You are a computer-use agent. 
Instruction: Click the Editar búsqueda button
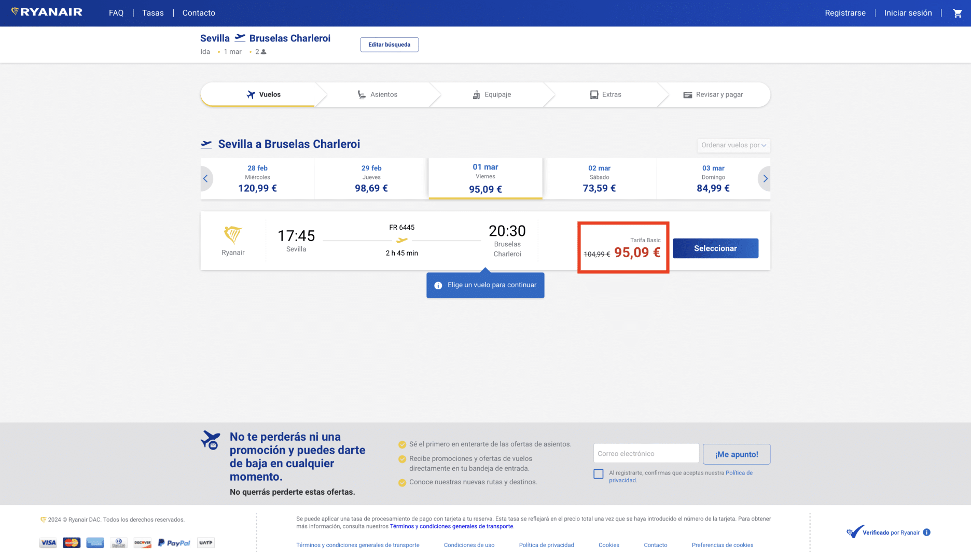390,45
